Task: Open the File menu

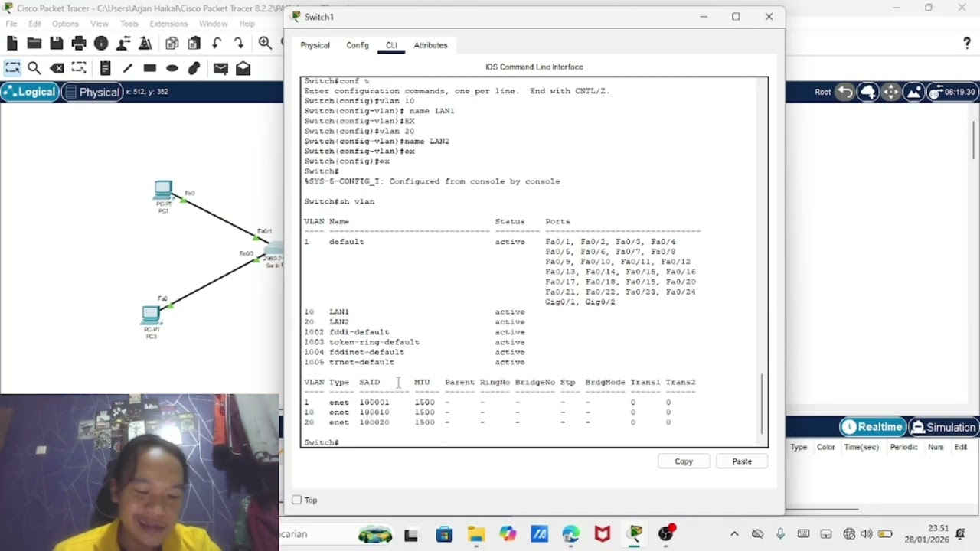Action: 11,24
